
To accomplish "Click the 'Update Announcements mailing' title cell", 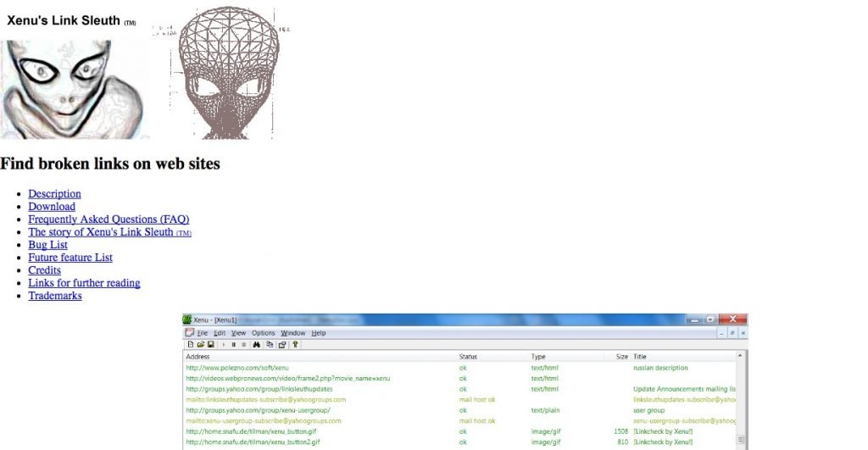I will coord(684,389).
